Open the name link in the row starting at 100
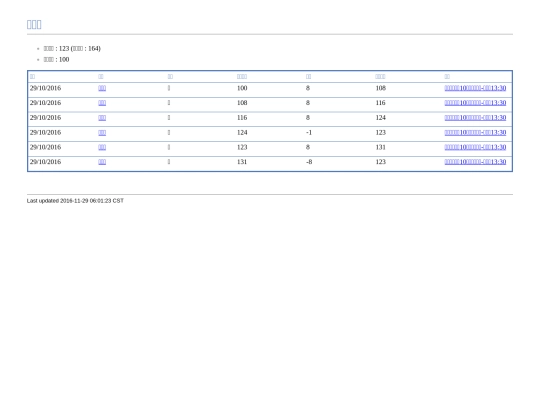540x405 pixels. click(x=102, y=88)
